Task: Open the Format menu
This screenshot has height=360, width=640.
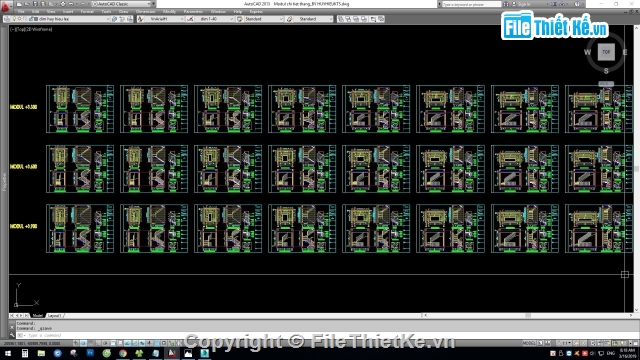Action: 87,12
